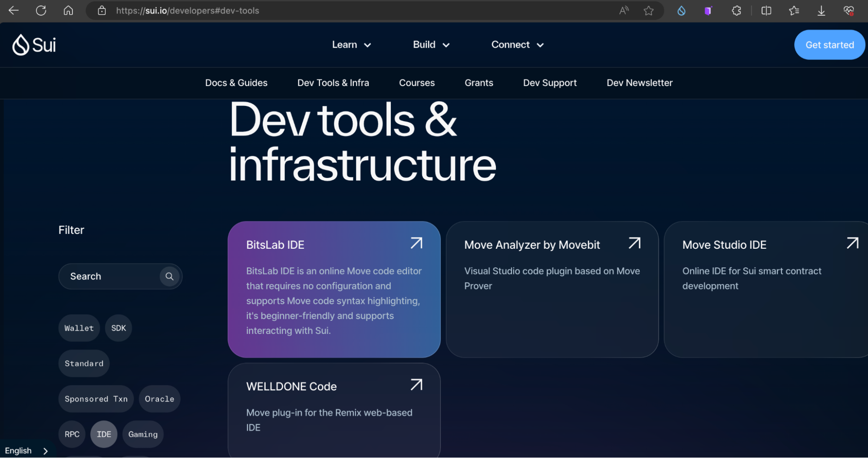Open downloads icon
This screenshot has width=868, height=458.
(821, 10)
